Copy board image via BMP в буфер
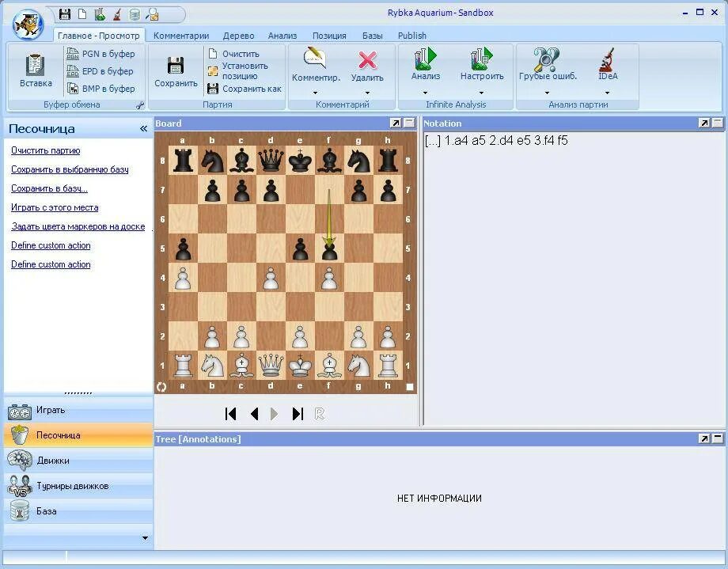 pos(100,89)
